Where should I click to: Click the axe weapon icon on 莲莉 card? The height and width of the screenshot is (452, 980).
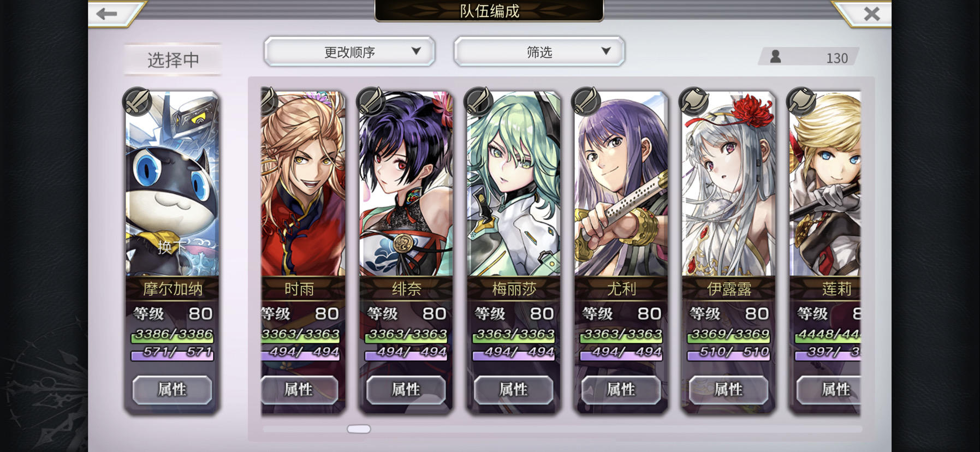tap(801, 102)
